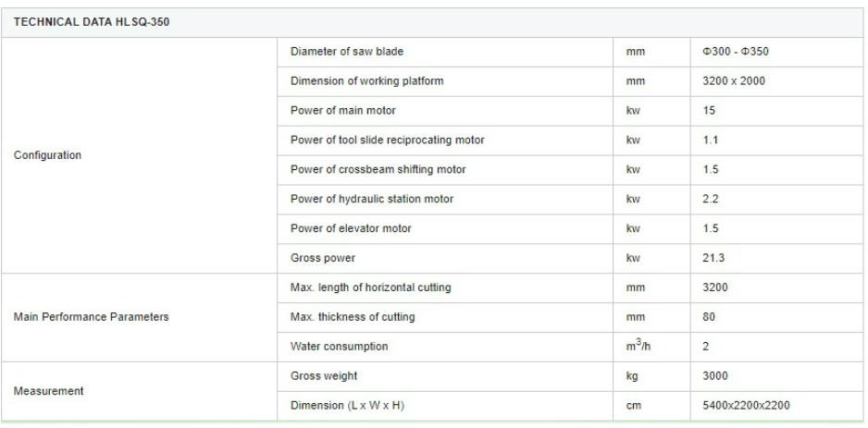The height and width of the screenshot is (428, 868).
Task: Click the Power of elevator motor label
Action: (351, 228)
